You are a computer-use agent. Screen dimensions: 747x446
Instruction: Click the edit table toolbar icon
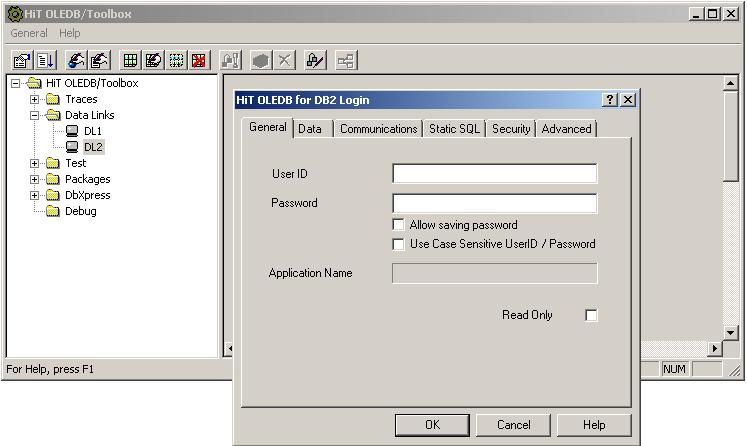[153, 61]
